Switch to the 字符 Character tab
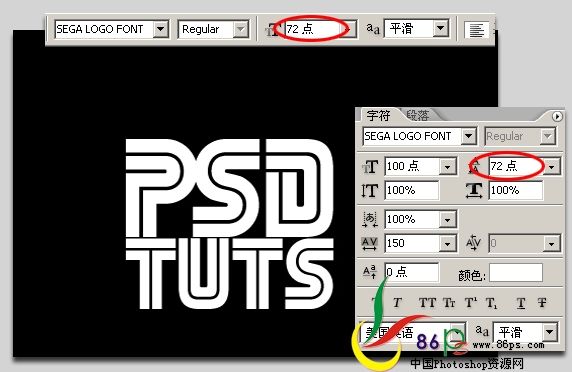 [378, 116]
